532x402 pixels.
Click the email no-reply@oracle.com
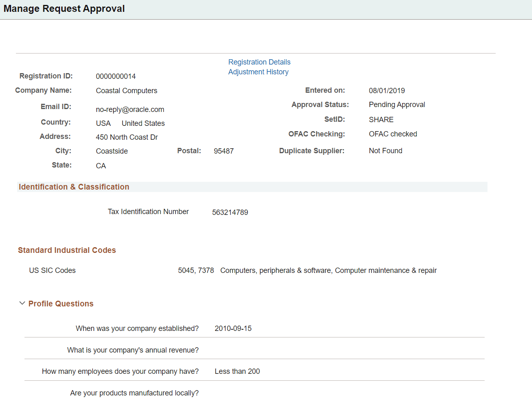(130, 109)
